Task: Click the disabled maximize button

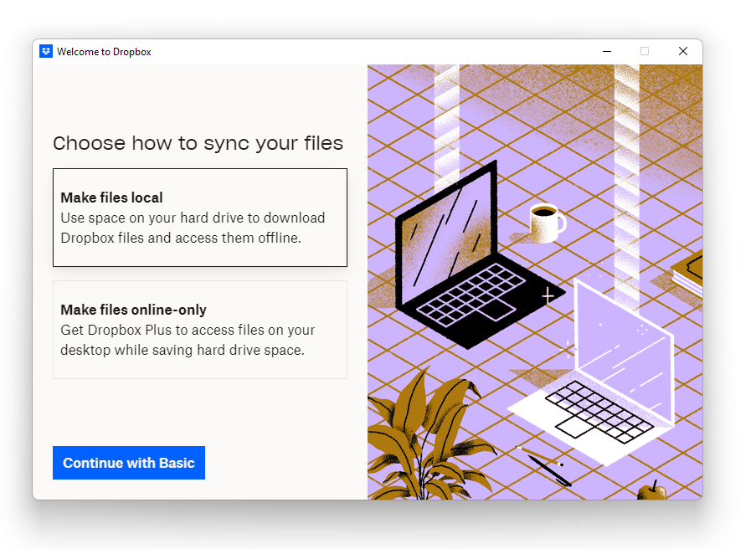Action: coord(645,51)
